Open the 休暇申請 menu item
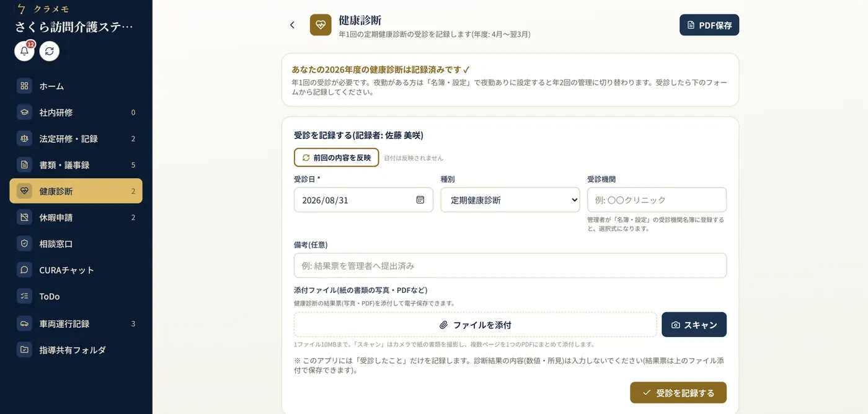 tap(76, 217)
